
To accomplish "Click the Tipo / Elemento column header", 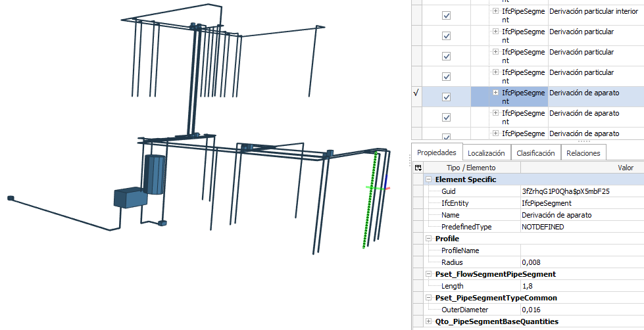I will 472,168.
